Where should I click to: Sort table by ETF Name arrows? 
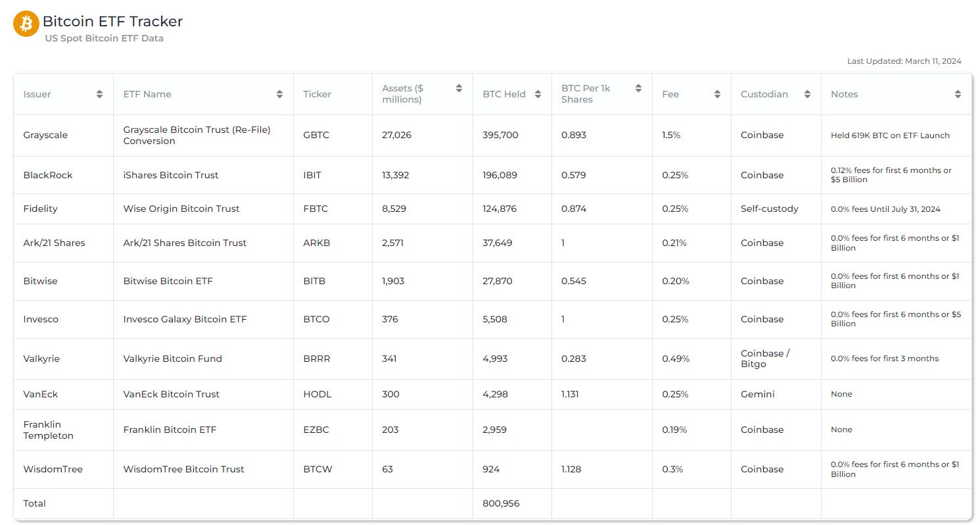click(280, 94)
